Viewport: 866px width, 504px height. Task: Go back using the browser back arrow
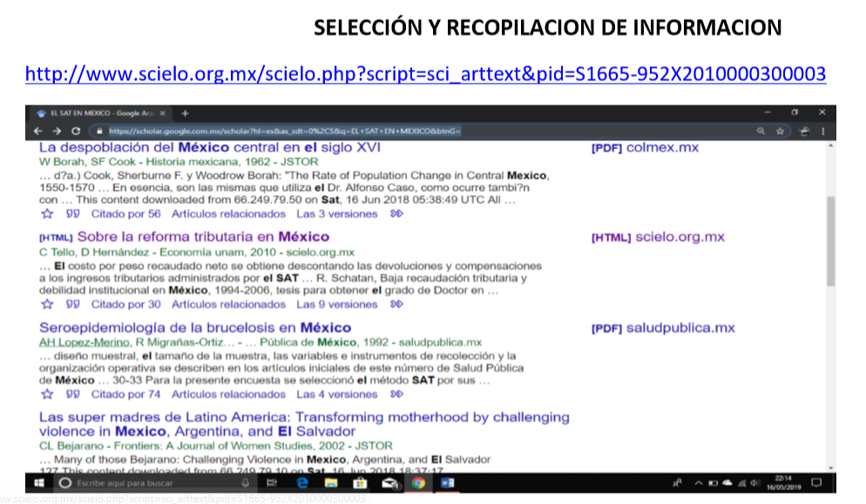[37, 131]
